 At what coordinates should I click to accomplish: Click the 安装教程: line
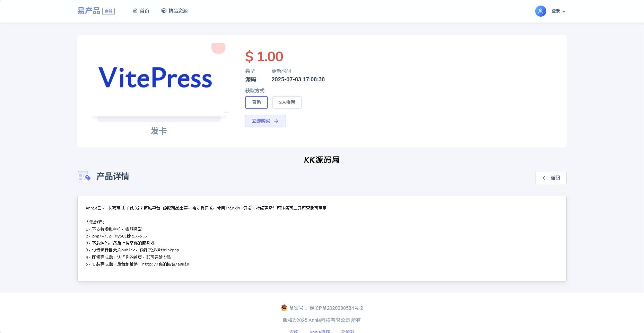tap(95, 222)
